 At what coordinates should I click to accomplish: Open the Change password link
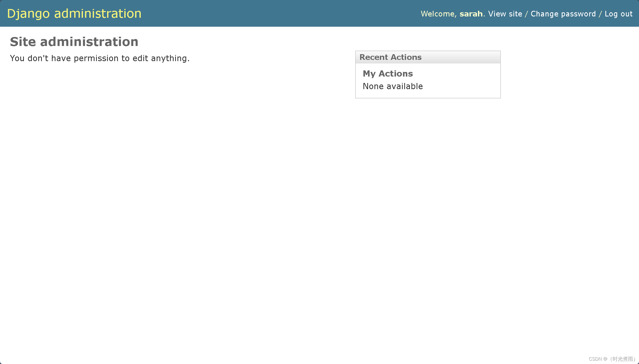click(x=563, y=14)
